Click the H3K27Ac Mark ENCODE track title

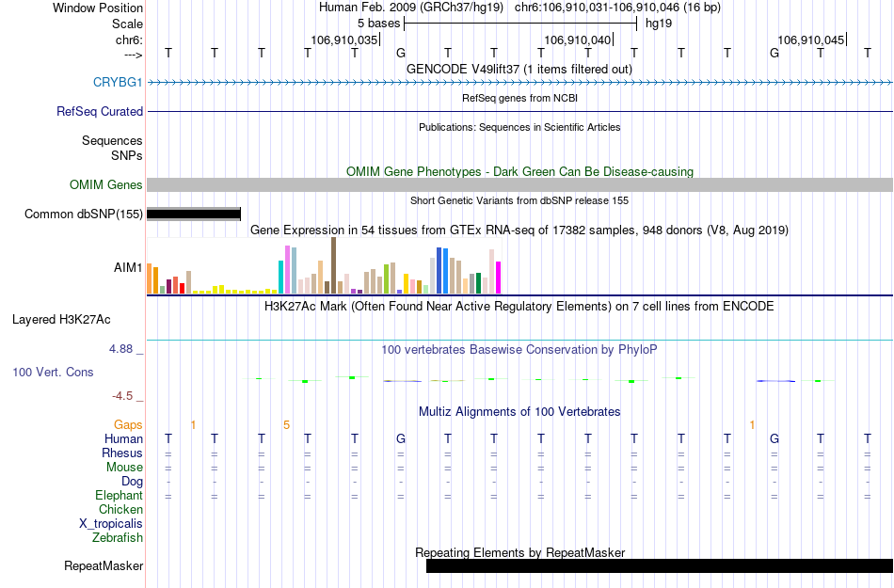(519, 307)
